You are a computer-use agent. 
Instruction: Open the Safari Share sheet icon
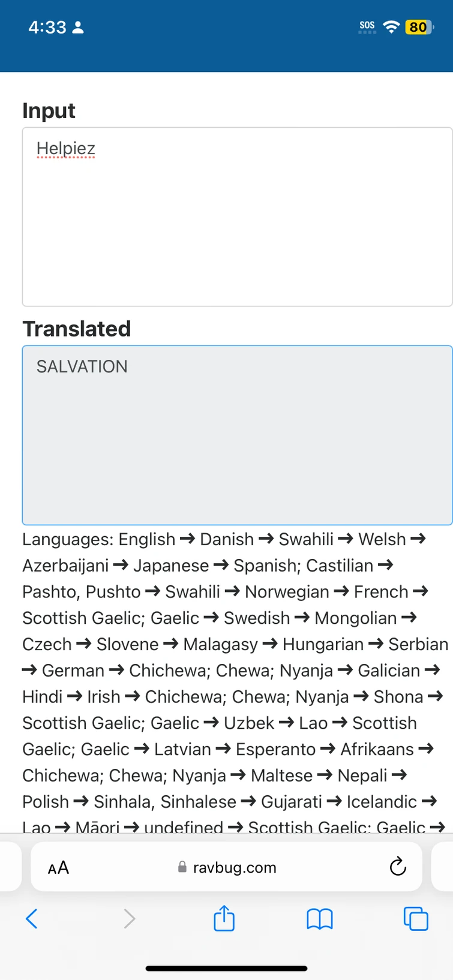coord(223,918)
